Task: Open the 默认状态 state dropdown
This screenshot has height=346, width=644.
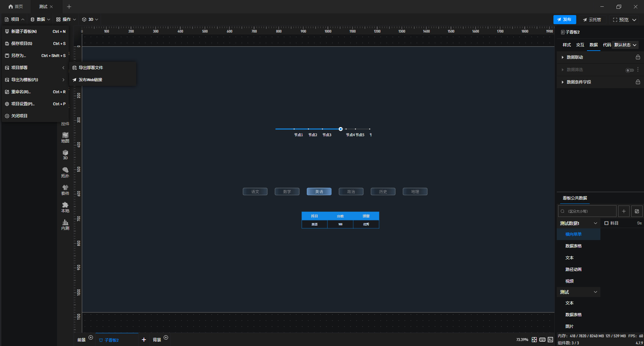Action: (625, 45)
